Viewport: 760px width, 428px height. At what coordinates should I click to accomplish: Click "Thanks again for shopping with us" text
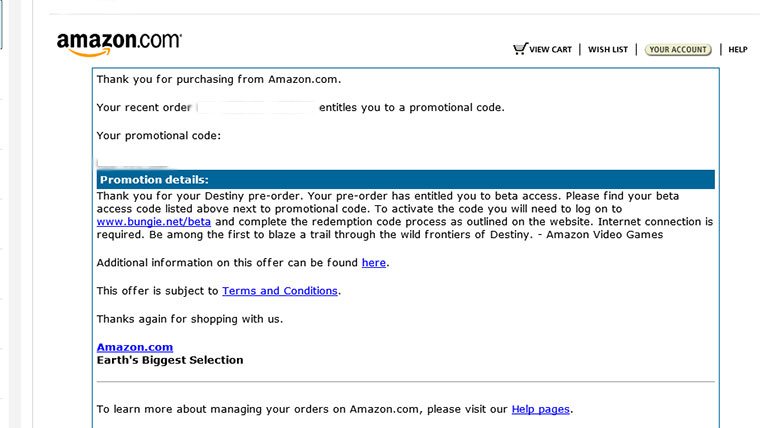[189, 319]
